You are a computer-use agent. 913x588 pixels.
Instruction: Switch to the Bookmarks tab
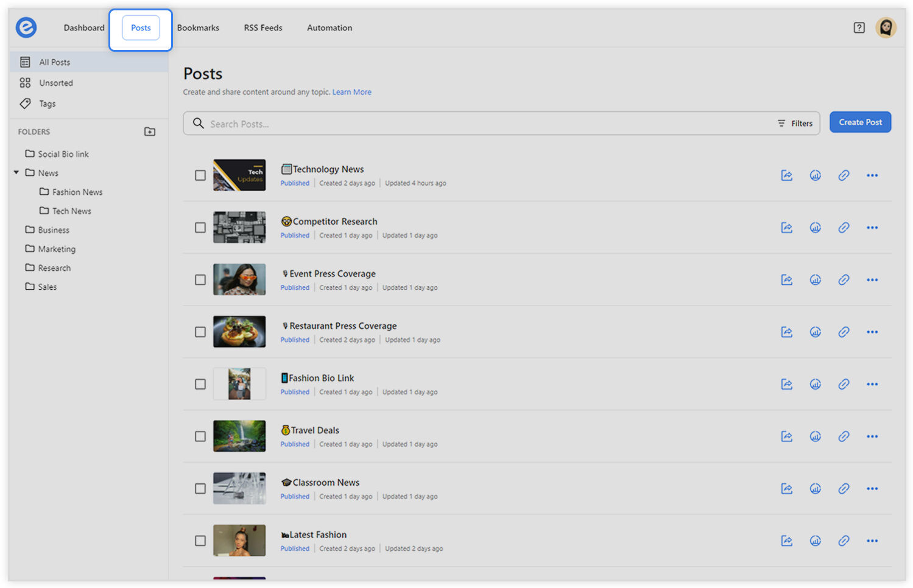[198, 28]
